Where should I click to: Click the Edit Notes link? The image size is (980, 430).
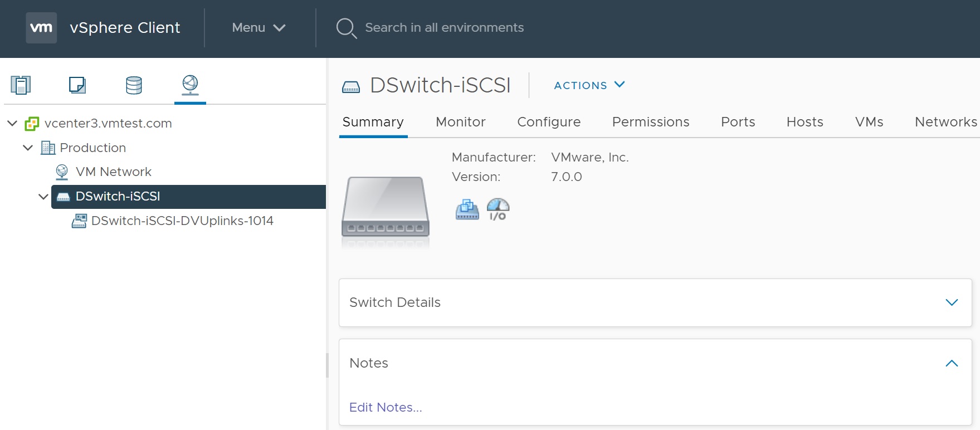click(386, 407)
